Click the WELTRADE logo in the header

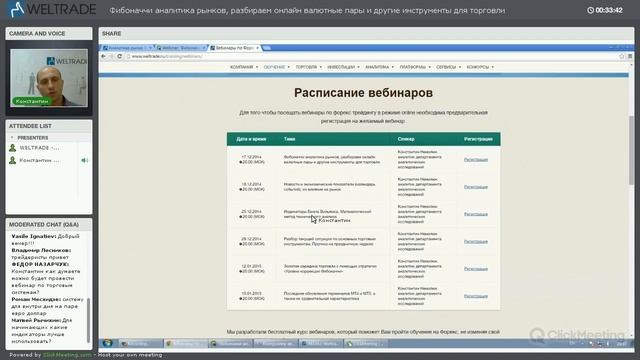tap(52, 9)
